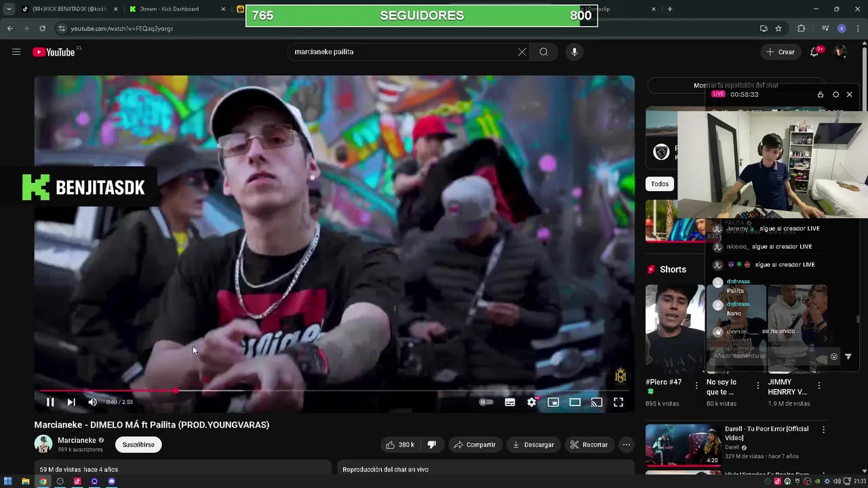Enter fullscreen video mode
868x488 pixels.
618,402
